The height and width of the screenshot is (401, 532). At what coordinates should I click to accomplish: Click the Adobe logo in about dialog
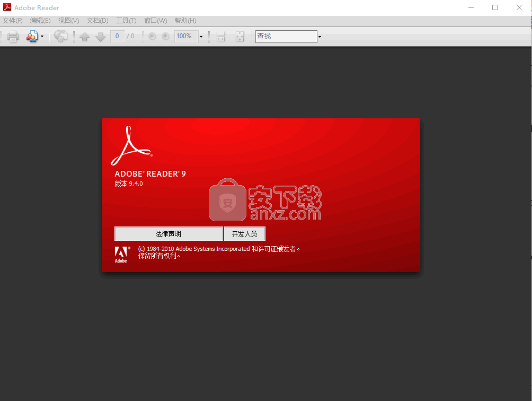[x=122, y=255]
